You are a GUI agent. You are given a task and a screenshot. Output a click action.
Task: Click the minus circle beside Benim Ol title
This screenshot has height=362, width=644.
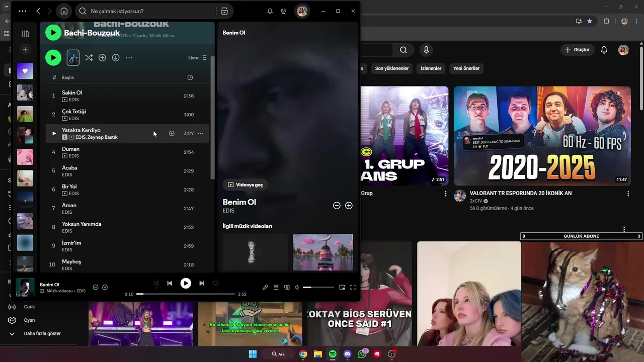point(337,205)
